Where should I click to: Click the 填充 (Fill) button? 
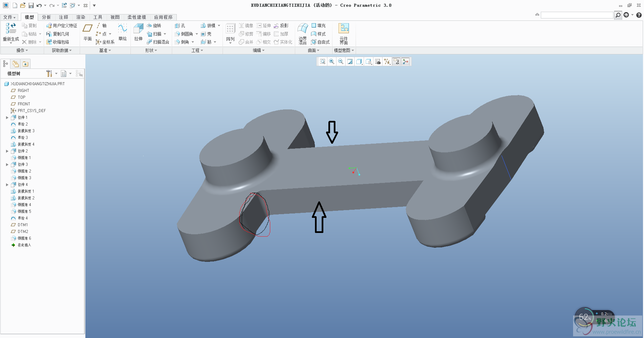click(318, 26)
